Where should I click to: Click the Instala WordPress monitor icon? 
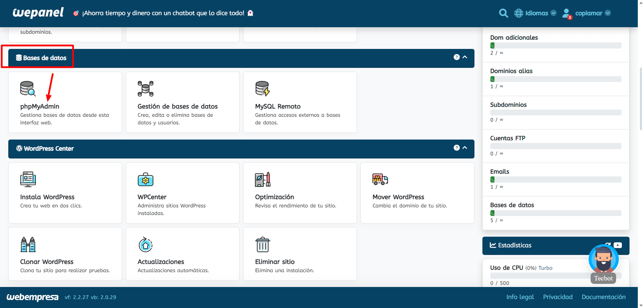tap(28, 179)
